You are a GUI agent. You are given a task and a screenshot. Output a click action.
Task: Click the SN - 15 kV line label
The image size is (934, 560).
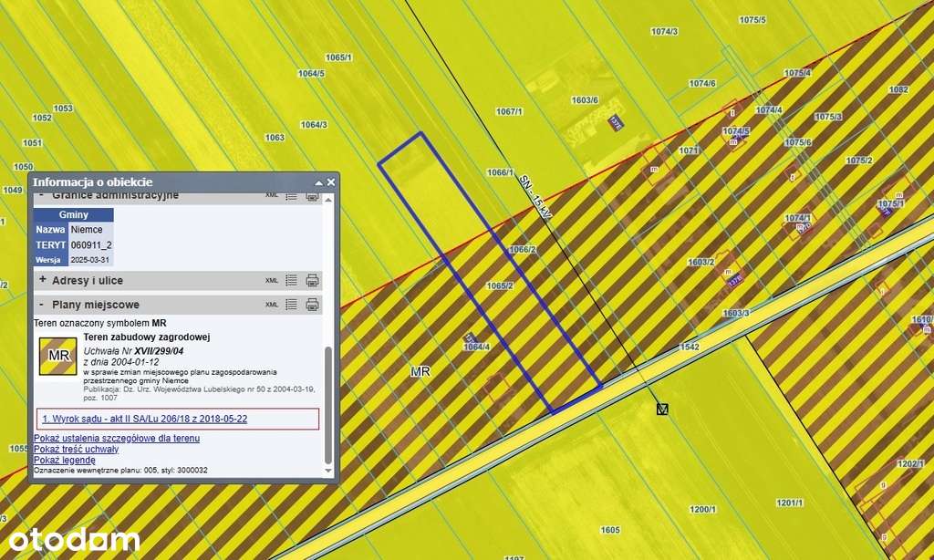(x=534, y=198)
